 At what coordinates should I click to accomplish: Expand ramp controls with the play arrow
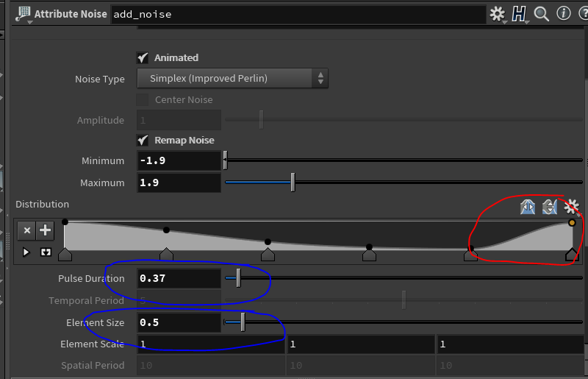(26, 252)
